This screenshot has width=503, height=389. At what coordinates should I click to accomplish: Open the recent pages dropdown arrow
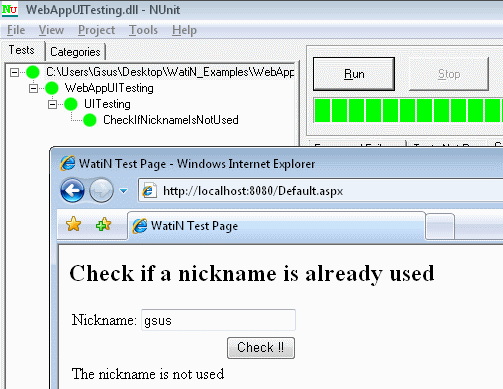pyautogui.click(x=124, y=191)
